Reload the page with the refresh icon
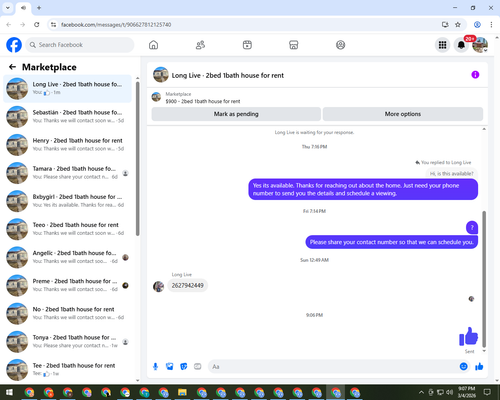 (37, 25)
